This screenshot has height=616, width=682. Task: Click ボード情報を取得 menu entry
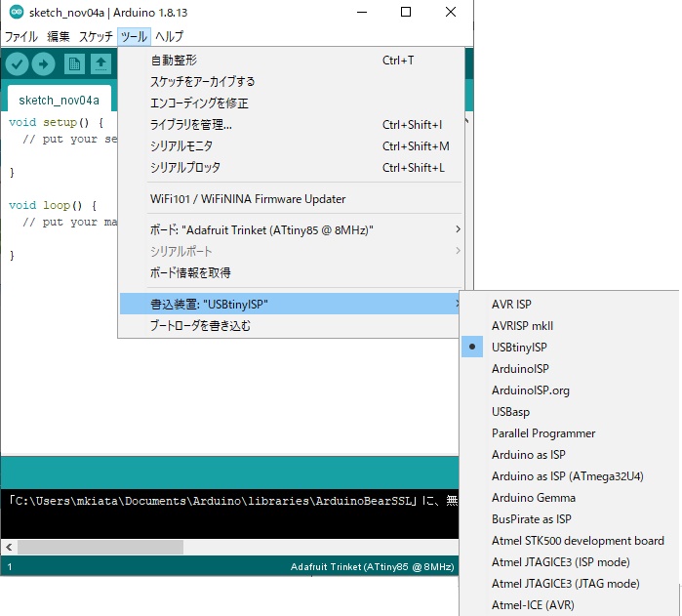[x=291, y=272]
